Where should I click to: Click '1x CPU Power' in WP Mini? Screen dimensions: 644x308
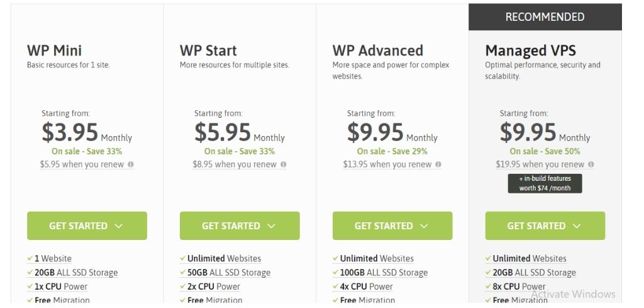tap(61, 287)
